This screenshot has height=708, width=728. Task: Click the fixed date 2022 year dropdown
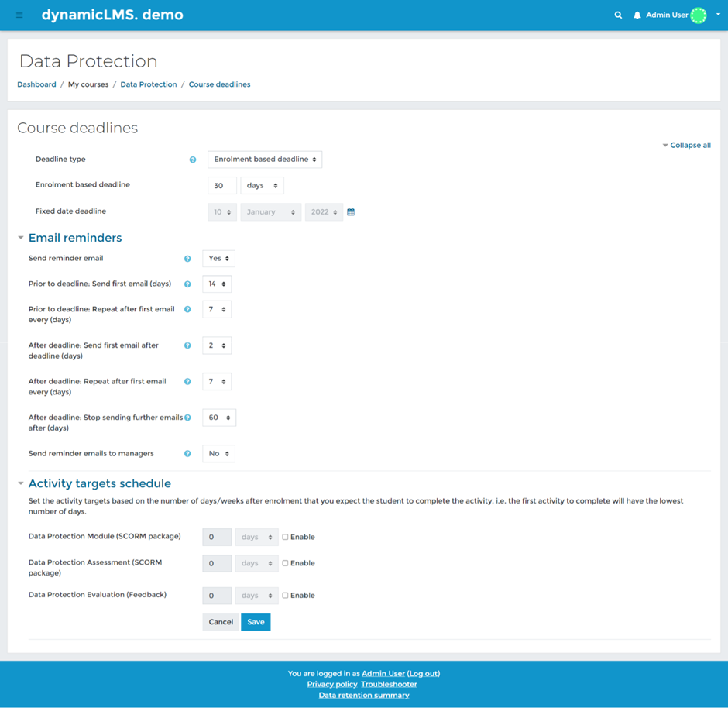click(324, 211)
